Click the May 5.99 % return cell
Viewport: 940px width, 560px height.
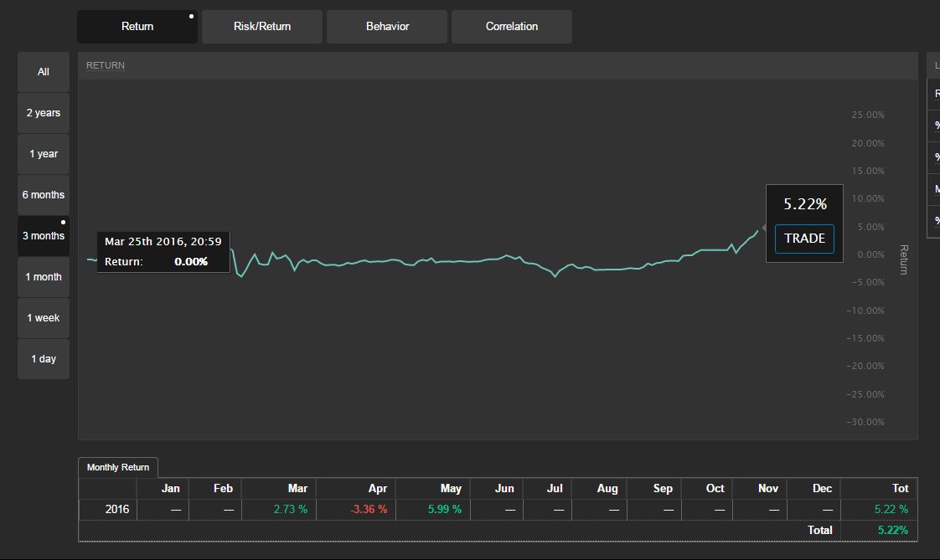tap(444, 509)
